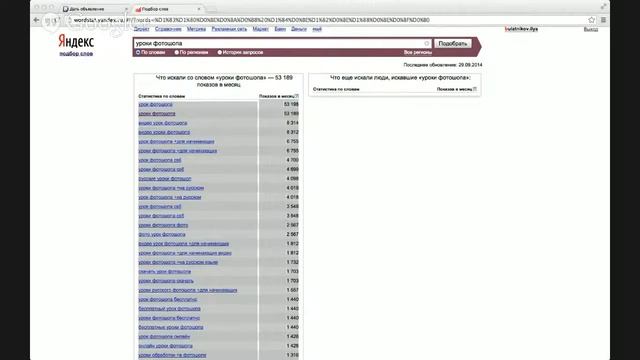Open 'урок фотошопа cs6' keyword link

pos(160,160)
